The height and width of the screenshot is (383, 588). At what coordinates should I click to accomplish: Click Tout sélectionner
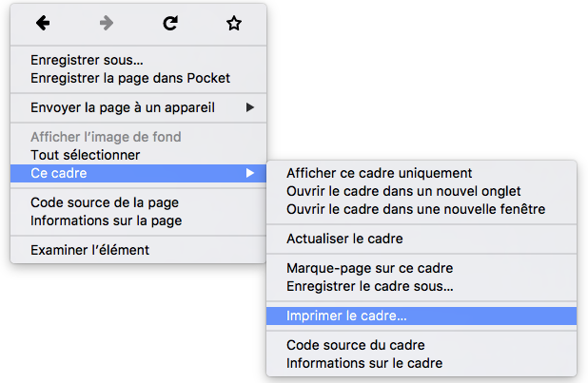coord(86,155)
